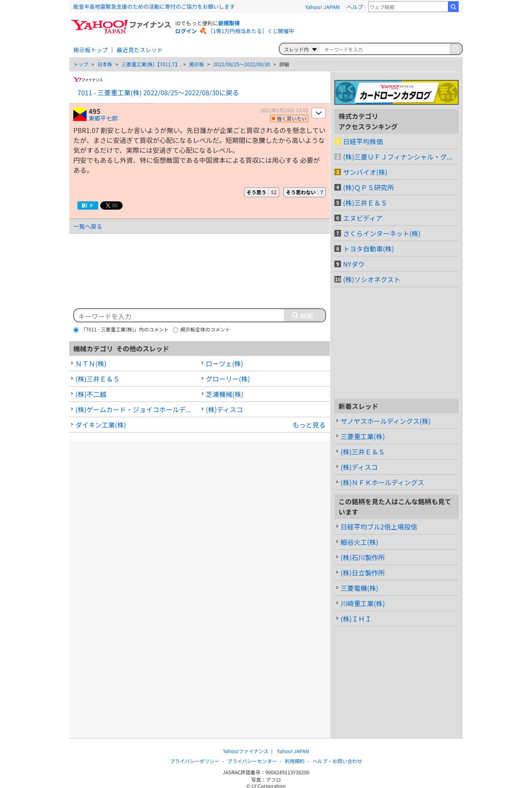Open 掲示板トップ link
The image size is (532, 788).
pyautogui.click(x=90, y=50)
